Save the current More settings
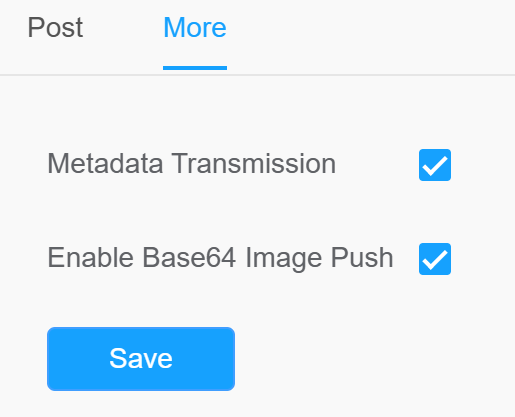Image resolution: width=515 pixels, height=417 pixels. coord(141,359)
